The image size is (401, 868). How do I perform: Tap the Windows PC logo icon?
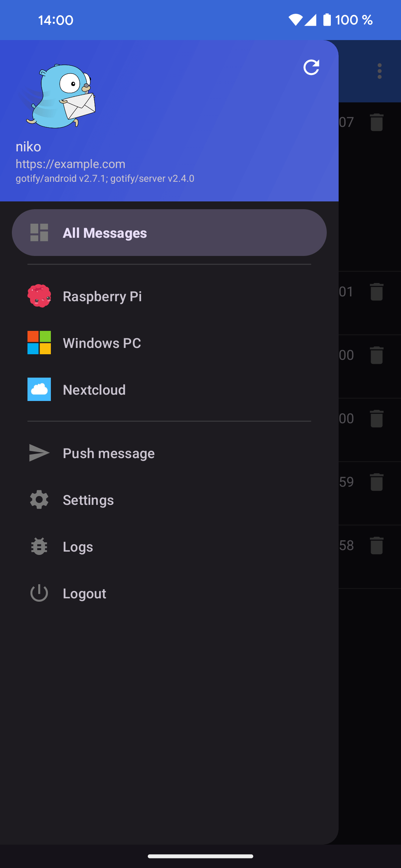tap(39, 343)
